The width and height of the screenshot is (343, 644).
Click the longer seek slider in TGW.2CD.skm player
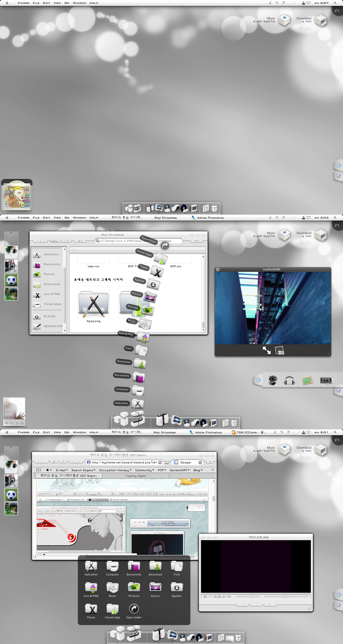[x=286, y=597]
